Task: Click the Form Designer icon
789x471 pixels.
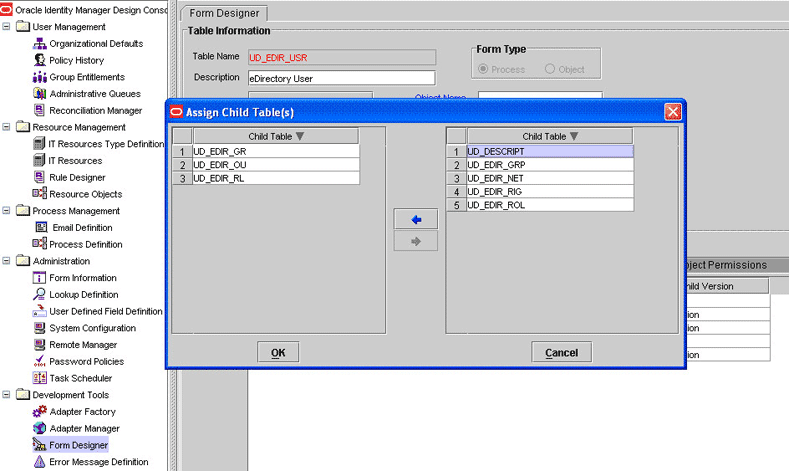Action: coord(39,445)
